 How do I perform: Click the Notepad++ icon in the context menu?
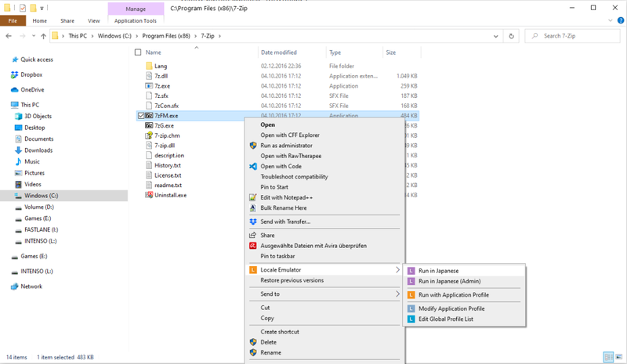(x=252, y=197)
